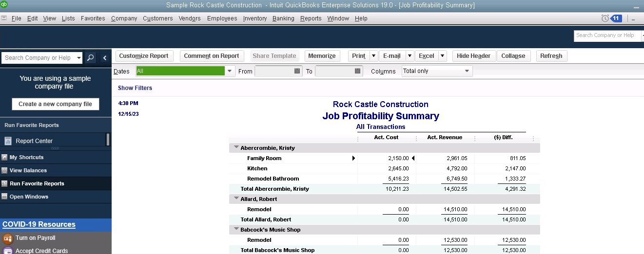The image size is (644, 254).
Task: Click the Memorize button
Action: pos(322,56)
